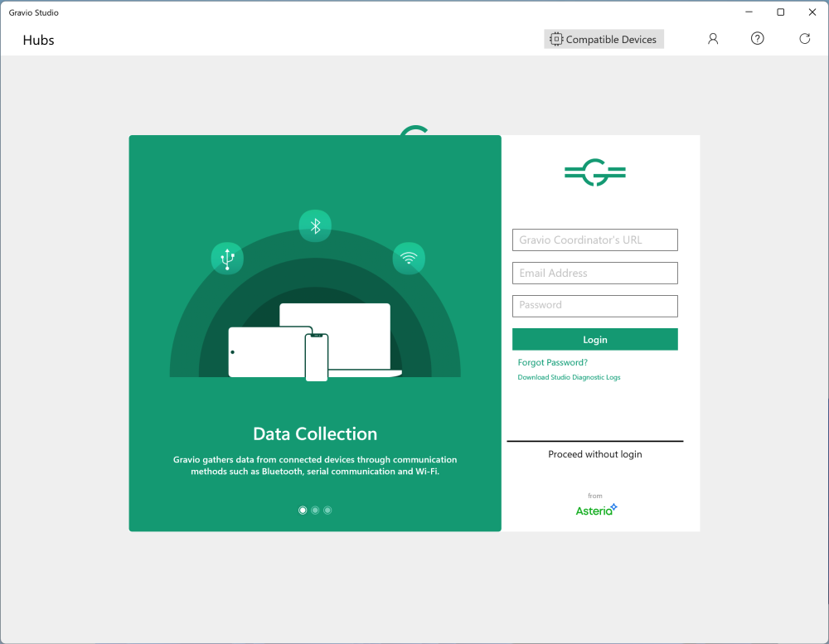Viewport: 829px width, 644px height.
Task: Minimize the Gravio Studio window
Action: pos(749,12)
